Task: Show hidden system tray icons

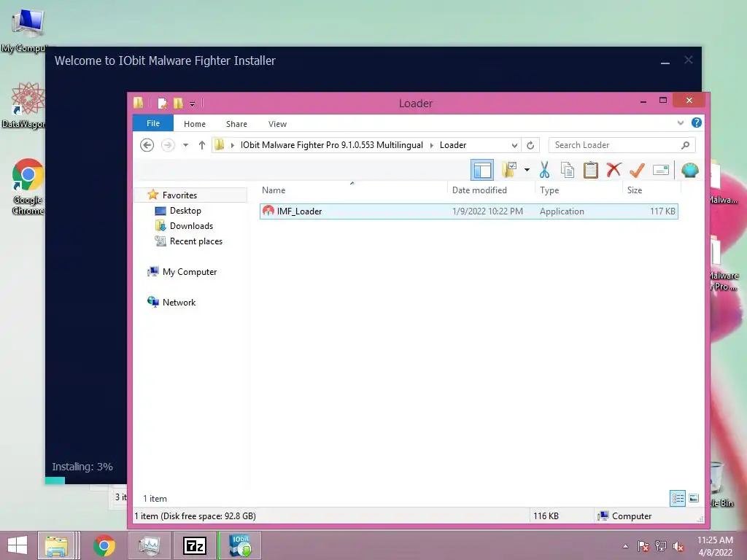Action: 625,546
